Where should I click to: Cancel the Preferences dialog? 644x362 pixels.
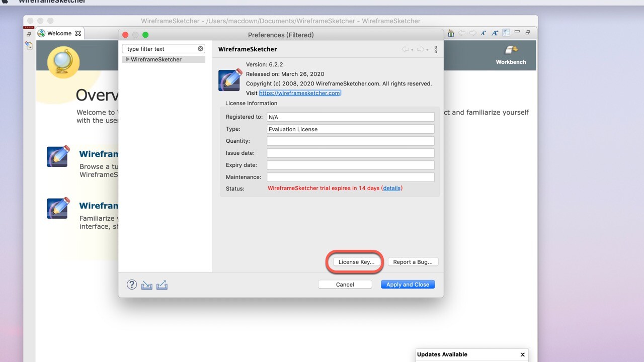[345, 285]
